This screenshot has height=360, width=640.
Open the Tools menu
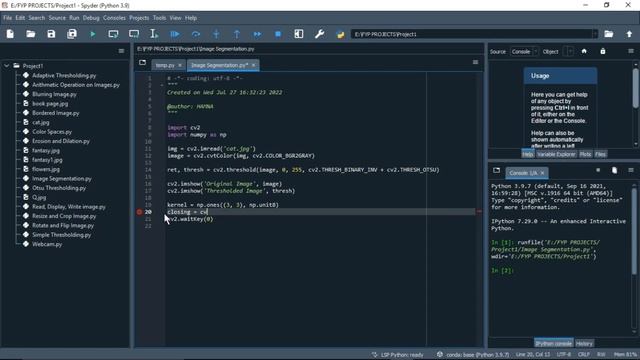(x=160, y=18)
